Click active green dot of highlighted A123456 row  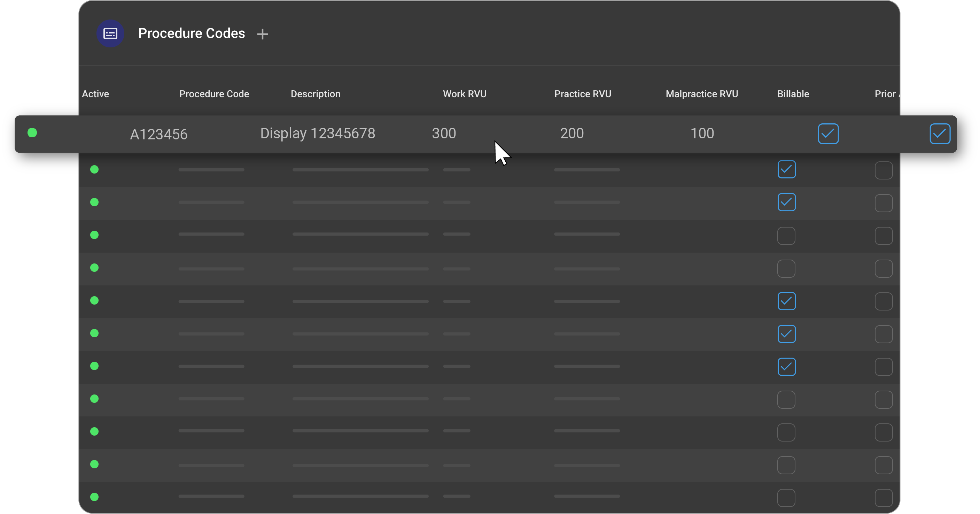[x=32, y=133]
